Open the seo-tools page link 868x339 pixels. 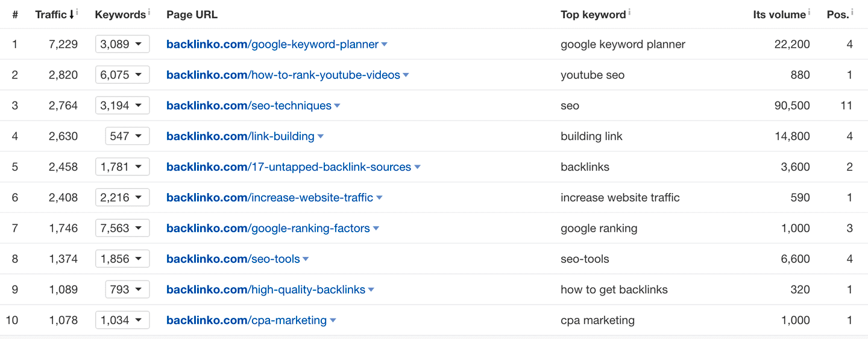(x=233, y=259)
